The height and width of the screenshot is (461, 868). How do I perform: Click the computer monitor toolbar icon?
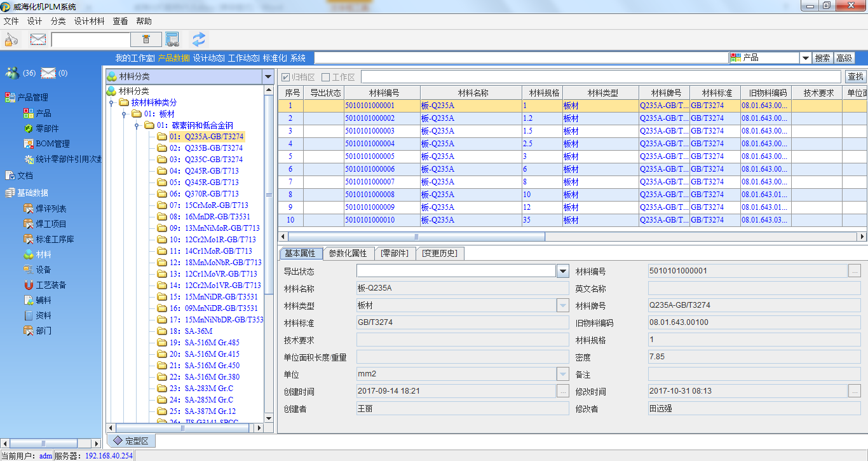tap(172, 39)
